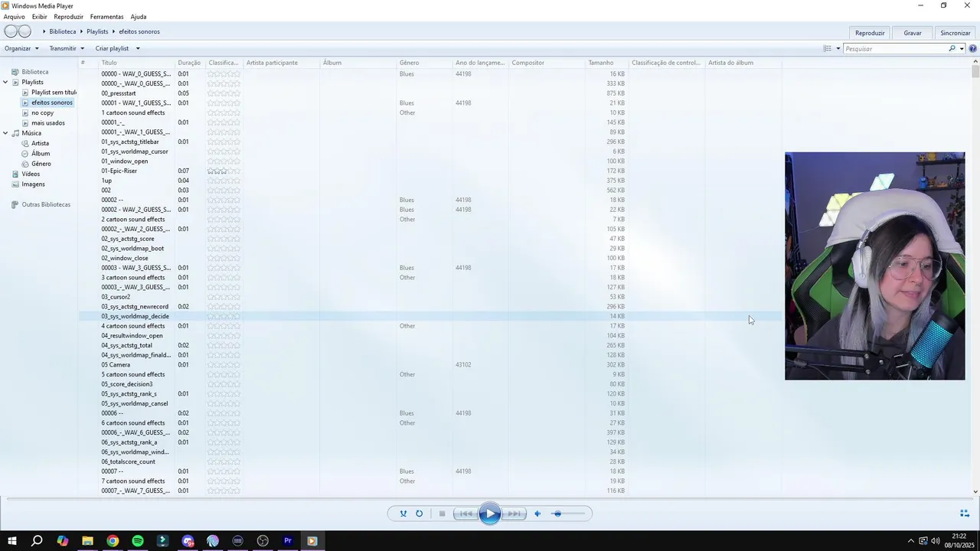Open Windows Search from the taskbar
This screenshot has height=551, width=980.
tap(37, 541)
